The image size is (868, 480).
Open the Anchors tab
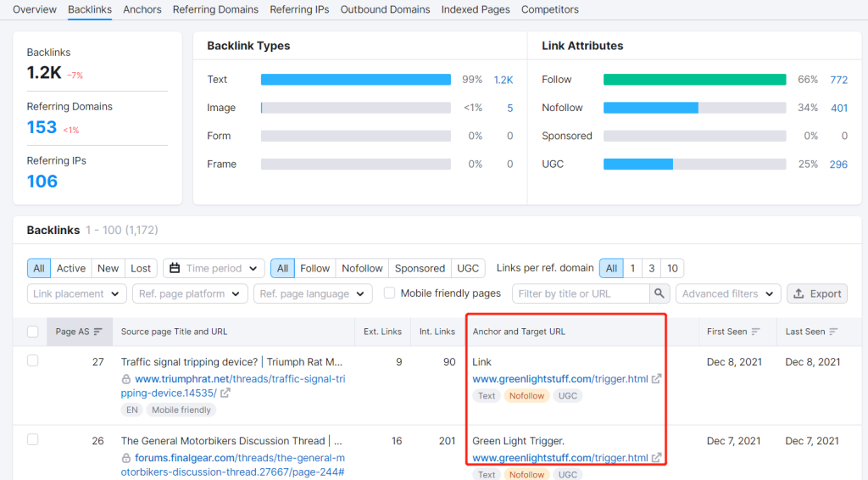point(142,9)
